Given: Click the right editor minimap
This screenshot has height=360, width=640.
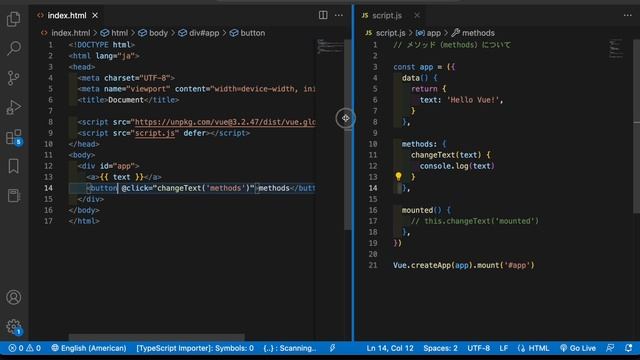Looking at the screenshot, I should [x=616, y=49].
